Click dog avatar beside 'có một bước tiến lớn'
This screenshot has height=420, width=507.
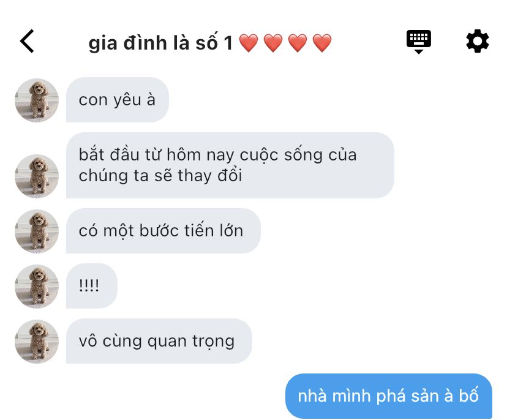point(37,231)
